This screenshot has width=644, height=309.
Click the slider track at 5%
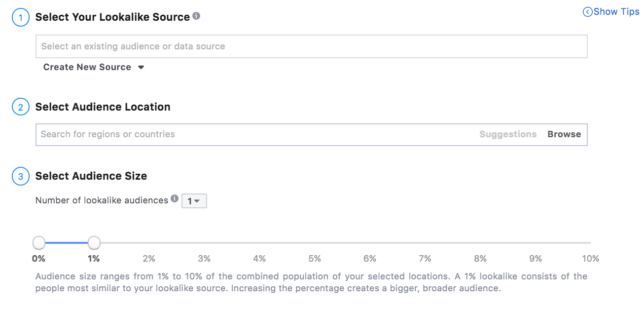[315, 243]
